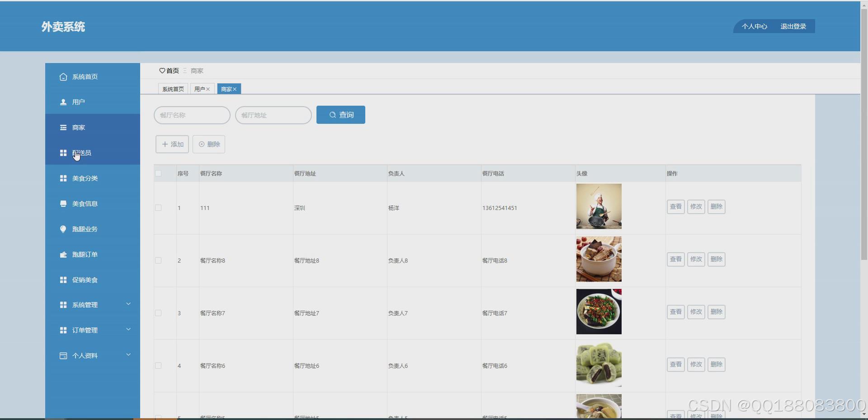Select the checkbox for 餐厅名称8 row
Viewport: 868px width, 420px height.
pyautogui.click(x=158, y=260)
